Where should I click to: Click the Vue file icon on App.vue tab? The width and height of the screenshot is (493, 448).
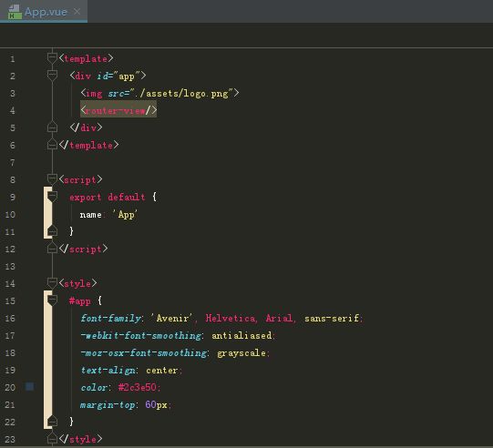(15, 12)
